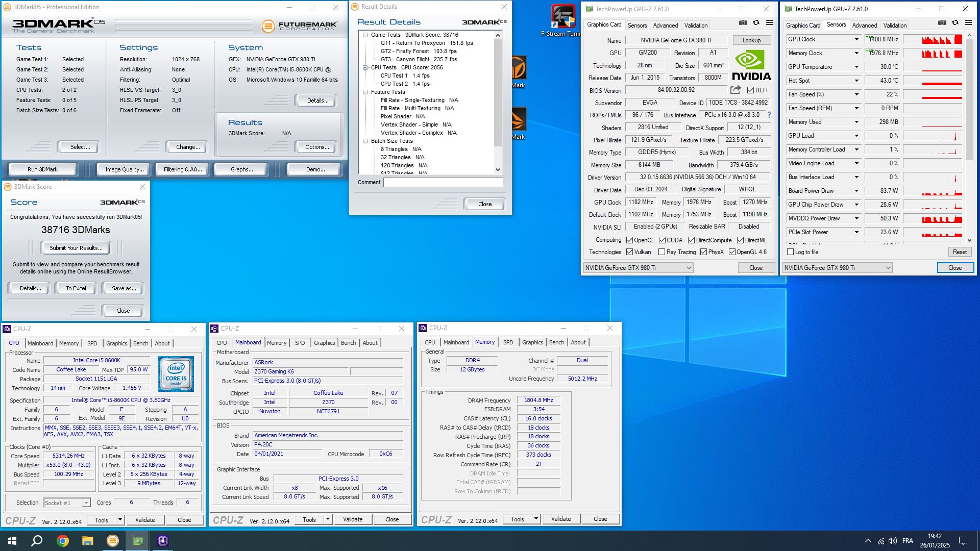Open the hamburger menu in GPU-Z Graphics Card window
The height and width of the screenshot is (551, 980).
pos(770,23)
